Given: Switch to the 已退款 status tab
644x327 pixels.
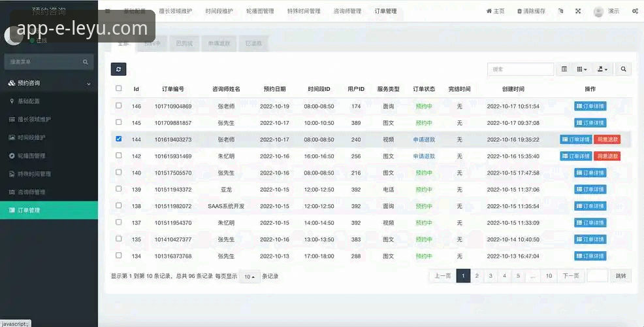Looking at the screenshot, I should 253,43.
